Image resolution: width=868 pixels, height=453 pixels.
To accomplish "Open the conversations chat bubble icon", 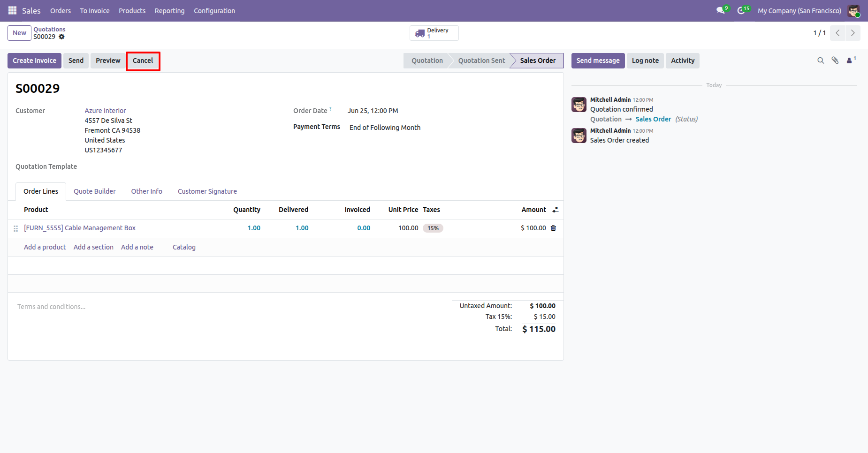I will tap(721, 10).
